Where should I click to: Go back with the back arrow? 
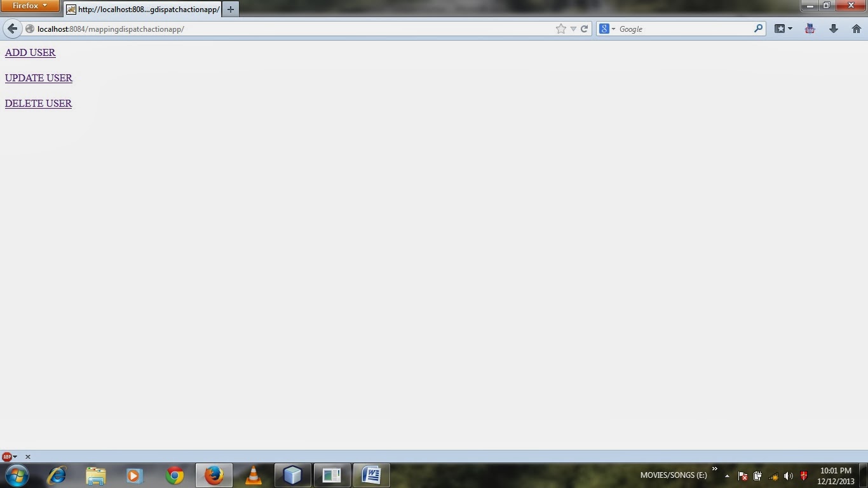coord(12,29)
